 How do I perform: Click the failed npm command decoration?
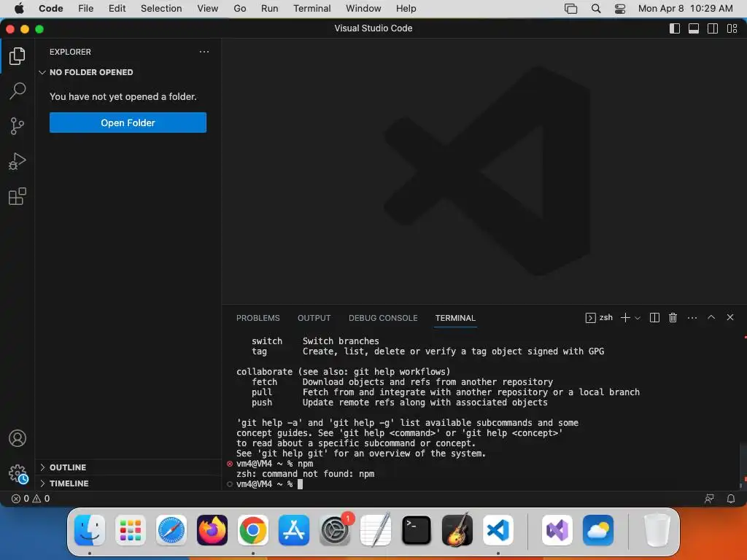pos(230,464)
